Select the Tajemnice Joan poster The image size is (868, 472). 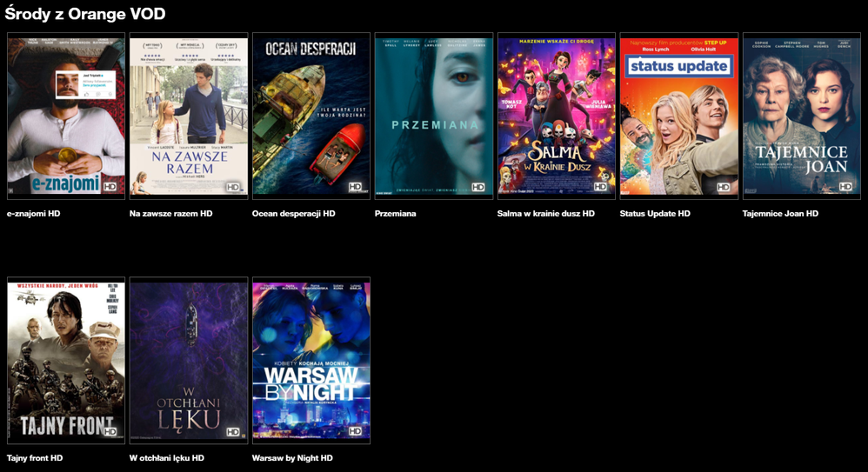802,116
